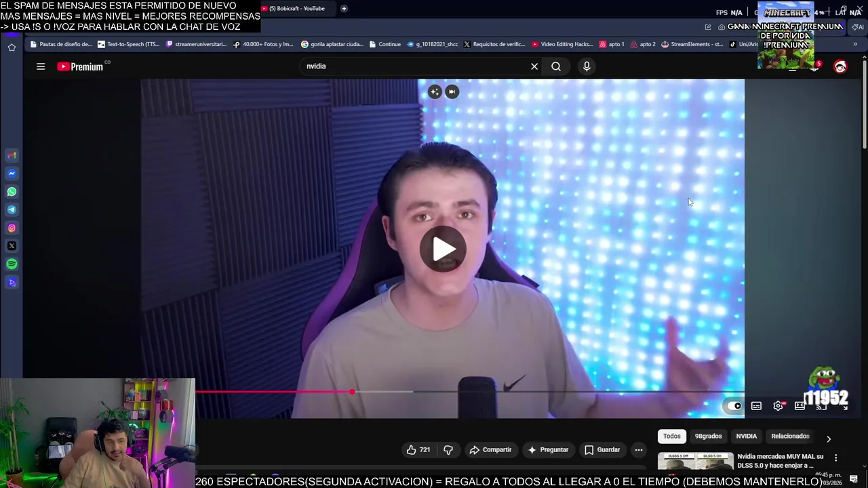Open the 40.000+ Fotos y Im bookmark

(x=263, y=44)
